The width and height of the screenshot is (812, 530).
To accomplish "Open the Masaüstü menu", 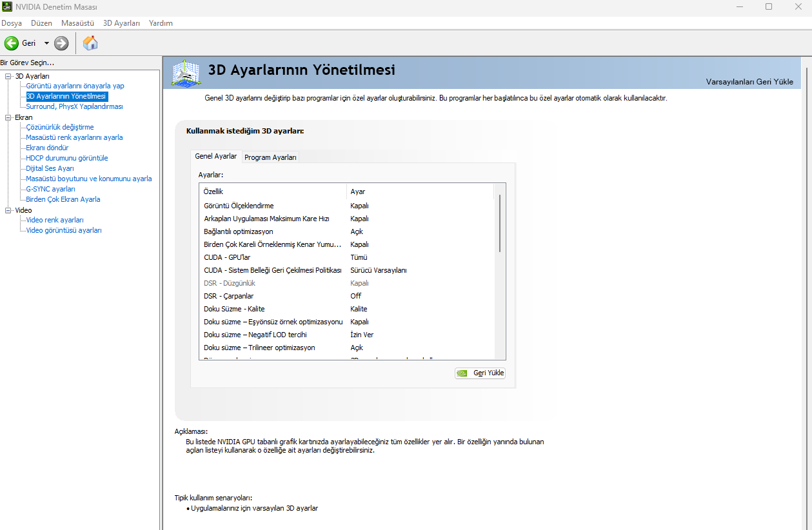I will pos(77,23).
